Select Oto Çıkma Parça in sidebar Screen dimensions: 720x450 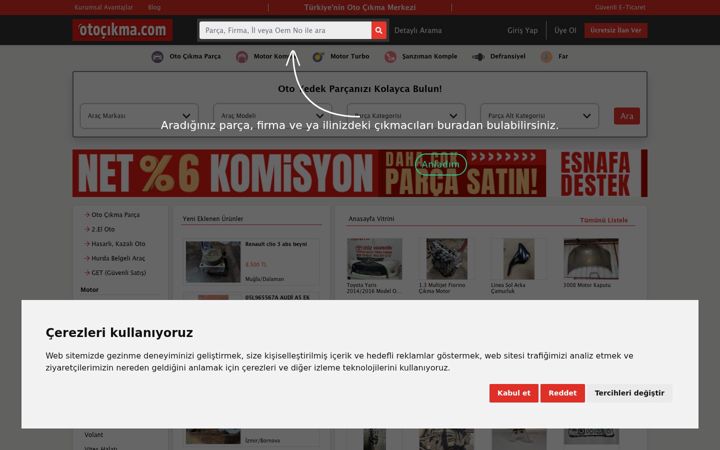115,215
